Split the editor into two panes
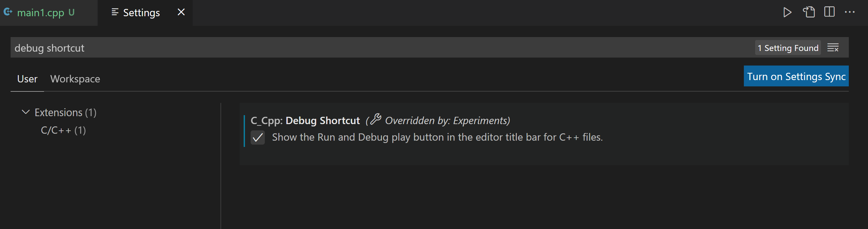The width and height of the screenshot is (868, 229). 829,12
